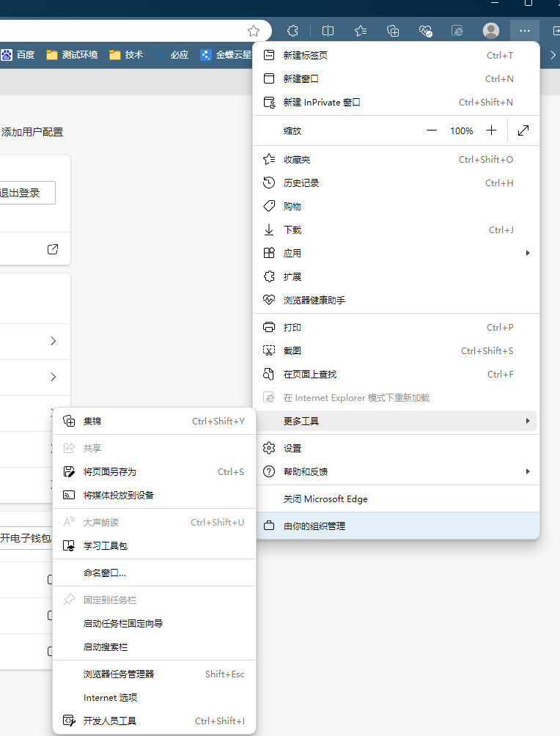Expand the 更多工具 submenu
560x736 pixels.
396,421
